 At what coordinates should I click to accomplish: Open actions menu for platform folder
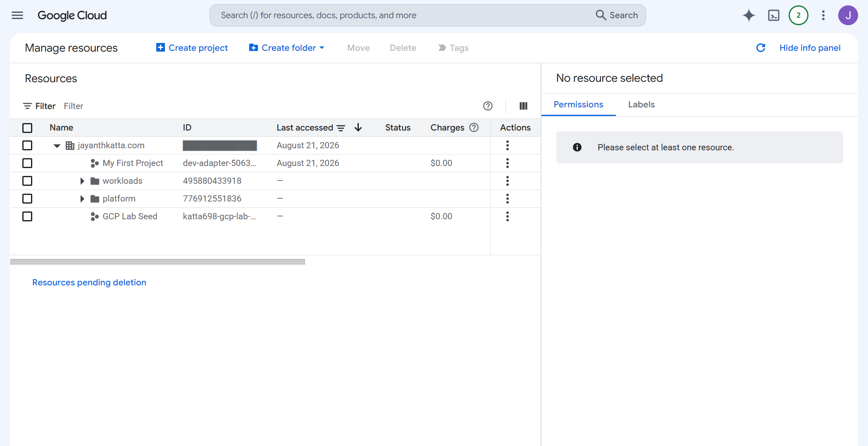[507, 199]
